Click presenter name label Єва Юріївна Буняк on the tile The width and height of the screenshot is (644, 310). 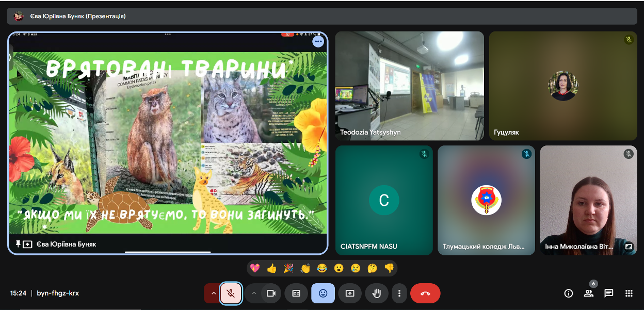67,244
